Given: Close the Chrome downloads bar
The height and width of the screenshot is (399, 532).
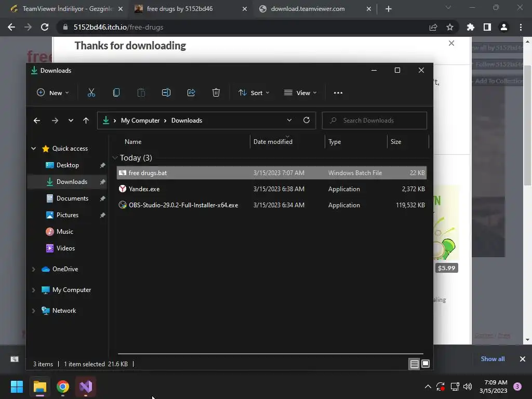Looking at the screenshot, I should pos(523,359).
